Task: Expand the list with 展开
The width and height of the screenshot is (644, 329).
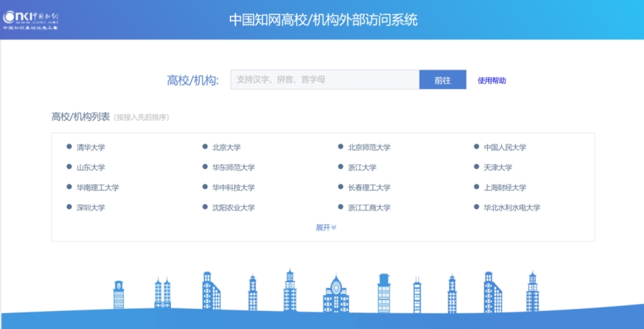Action: click(x=326, y=228)
